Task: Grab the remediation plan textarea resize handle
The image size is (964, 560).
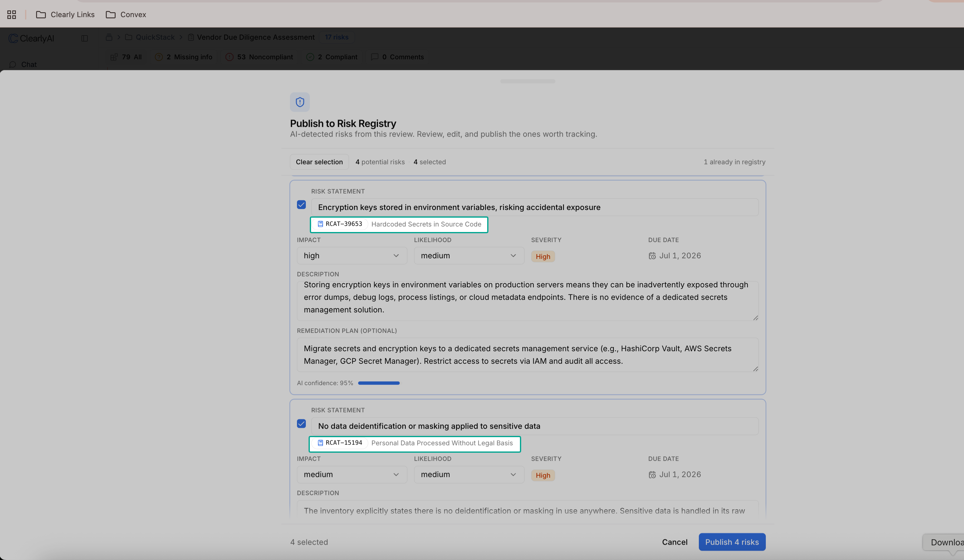Action: (755, 369)
